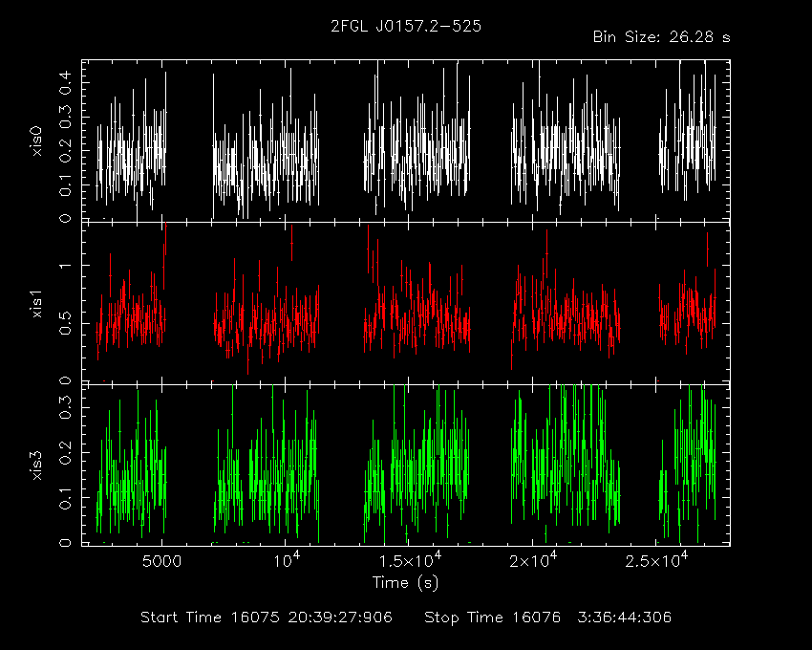Click the 'Start Time 16075 20:39:27:906' text

267,617
